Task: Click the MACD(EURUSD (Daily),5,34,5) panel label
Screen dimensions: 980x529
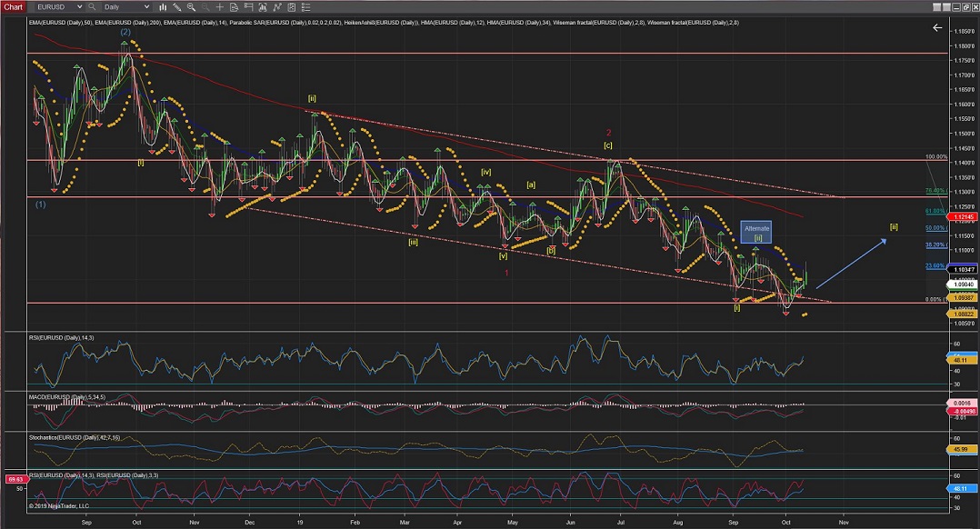Action: [67, 397]
